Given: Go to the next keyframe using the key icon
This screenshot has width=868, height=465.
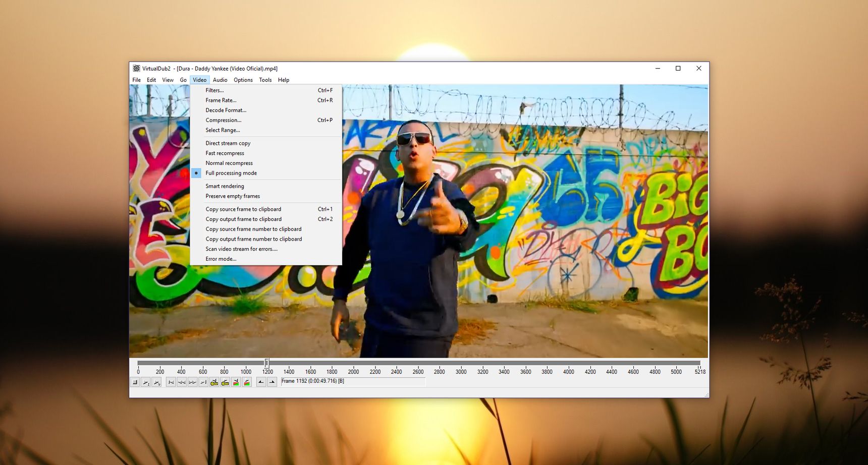Looking at the screenshot, I should click(x=225, y=382).
